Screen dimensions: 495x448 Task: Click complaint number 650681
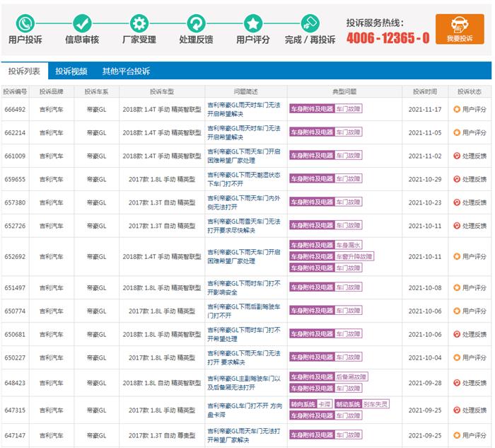click(15, 334)
